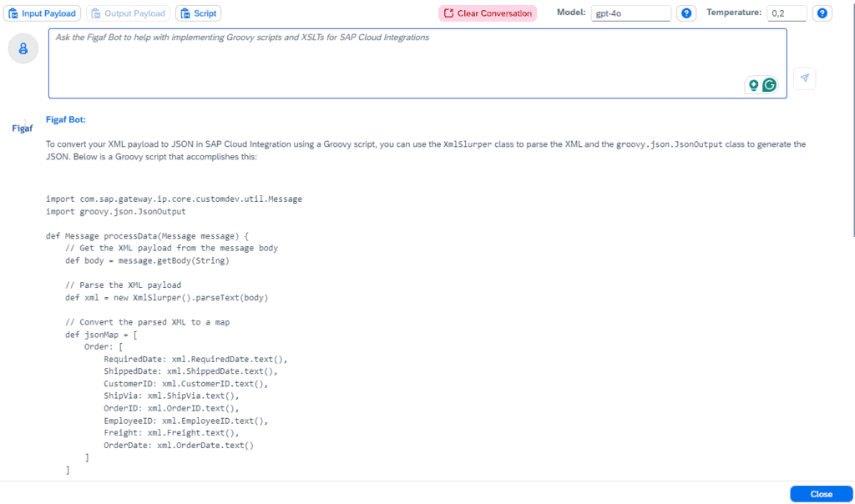Click the 'def body = message.getBody(String)' line
Screen dimensions: 855x504
(147, 260)
